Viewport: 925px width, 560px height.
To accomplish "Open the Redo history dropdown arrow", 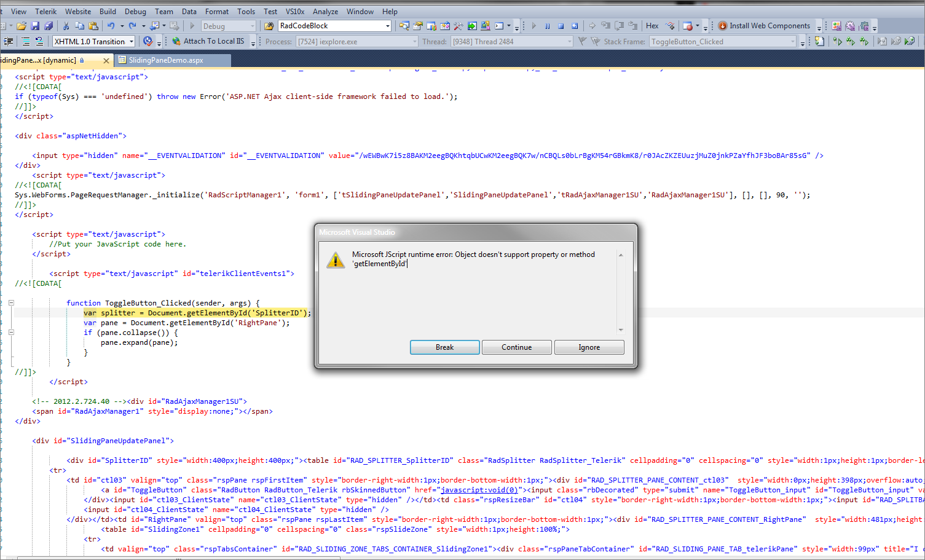I will (x=143, y=26).
